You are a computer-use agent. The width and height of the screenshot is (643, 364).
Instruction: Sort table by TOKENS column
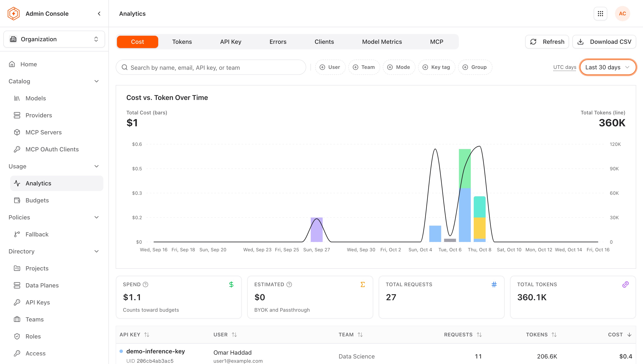(x=541, y=334)
